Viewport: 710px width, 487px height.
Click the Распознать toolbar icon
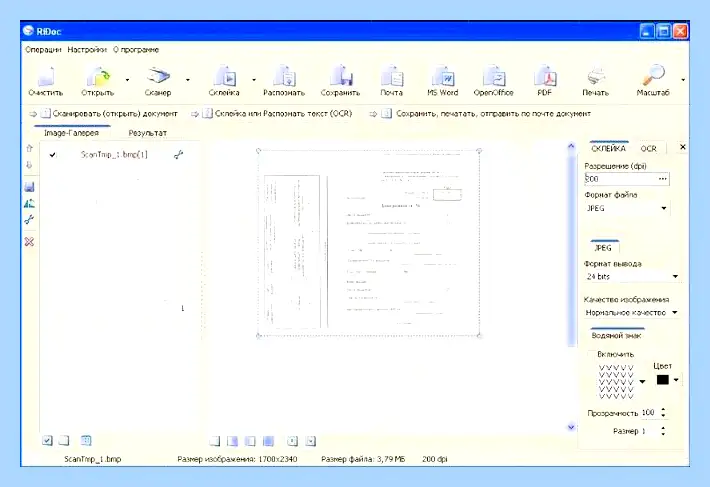(284, 76)
